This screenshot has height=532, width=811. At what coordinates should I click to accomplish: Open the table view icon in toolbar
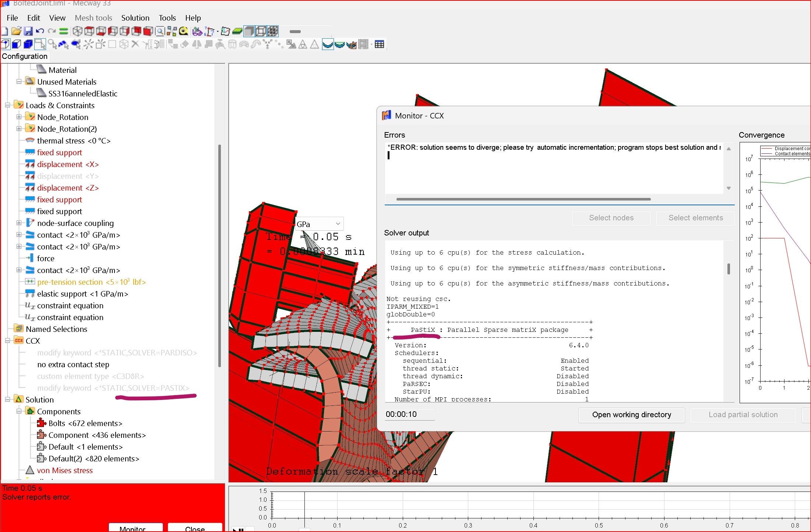379,45
